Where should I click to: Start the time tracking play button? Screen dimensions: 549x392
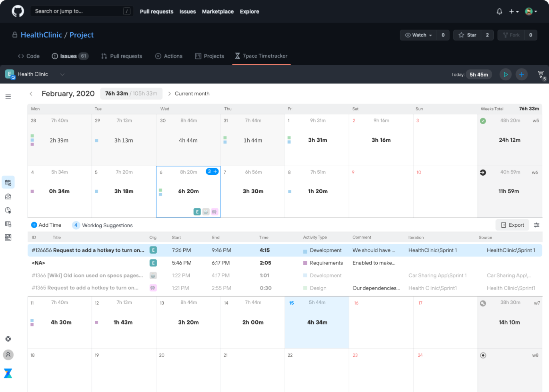point(506,74)
